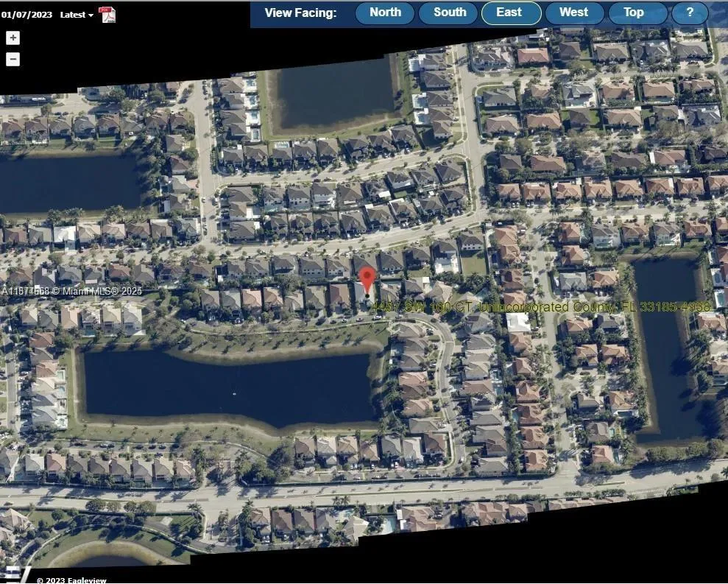Click the Miami MLS watermark text

pyautogui.click(x=71, y=292)
